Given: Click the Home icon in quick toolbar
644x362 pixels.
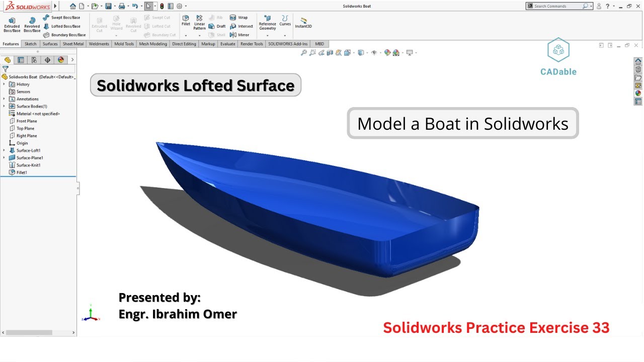Looking at the screenshot, I should (x=73, y=6).
